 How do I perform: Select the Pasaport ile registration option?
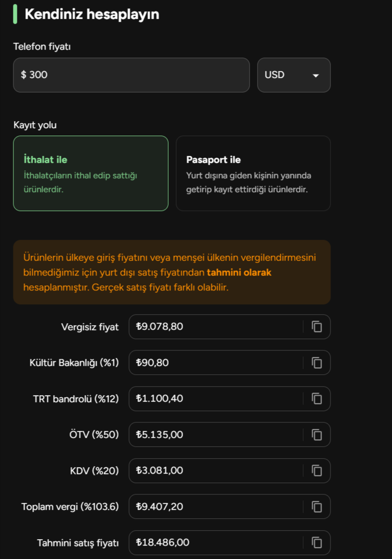coord(253,173)
